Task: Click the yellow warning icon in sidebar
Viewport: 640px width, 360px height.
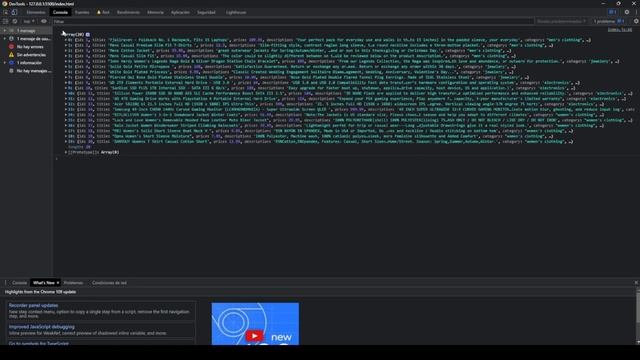Action: click(11, 55)
